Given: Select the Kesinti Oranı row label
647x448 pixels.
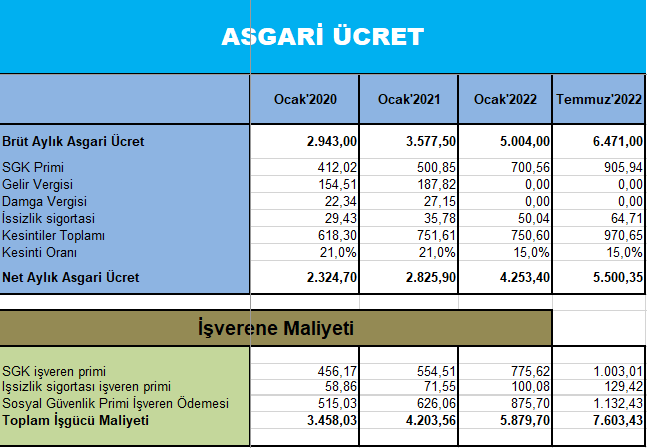Looking at the screenshot, I should click(x=39, y=252).
